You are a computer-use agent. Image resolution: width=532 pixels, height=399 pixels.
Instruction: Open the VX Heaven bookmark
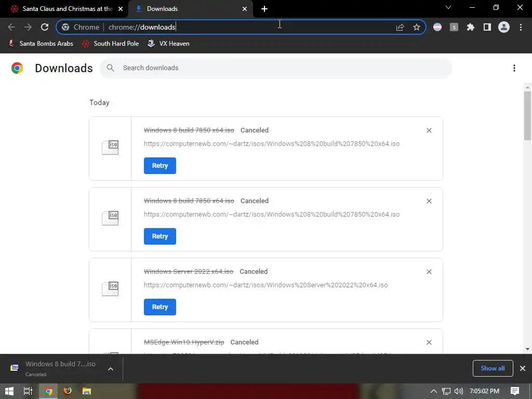[x=169, y=44]
